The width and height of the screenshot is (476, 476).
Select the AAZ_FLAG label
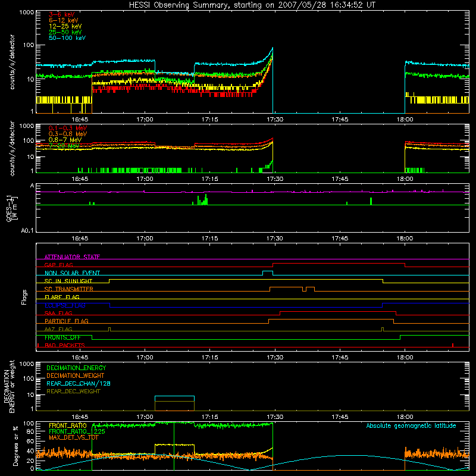[58, 329]
